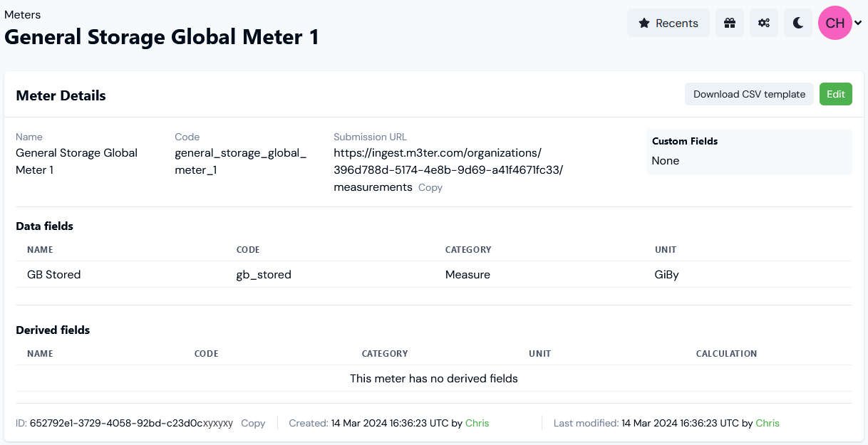Click Download CSV template
868x445 pixels.
tap(749, 93)
